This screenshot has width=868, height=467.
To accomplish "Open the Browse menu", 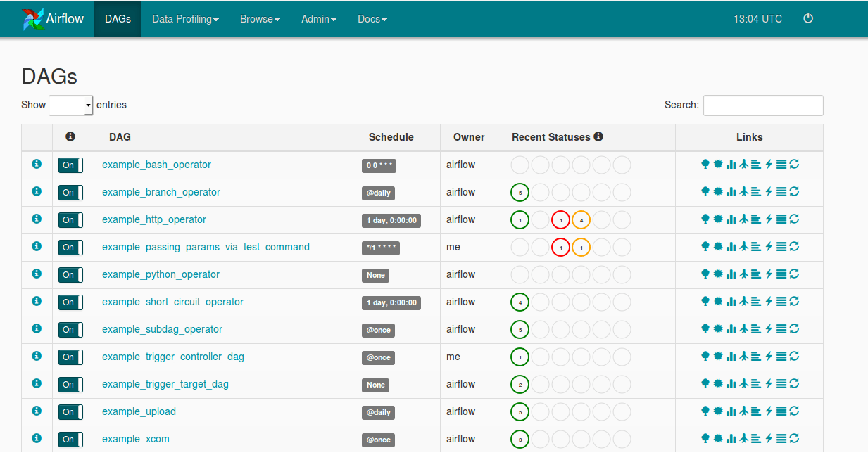I will [260, 19].
